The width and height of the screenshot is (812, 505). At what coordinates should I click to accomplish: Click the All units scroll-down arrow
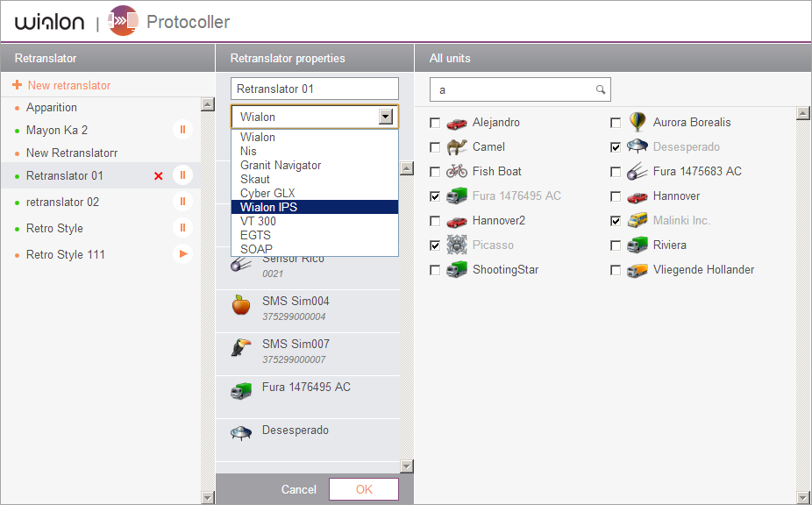[803, 498]
